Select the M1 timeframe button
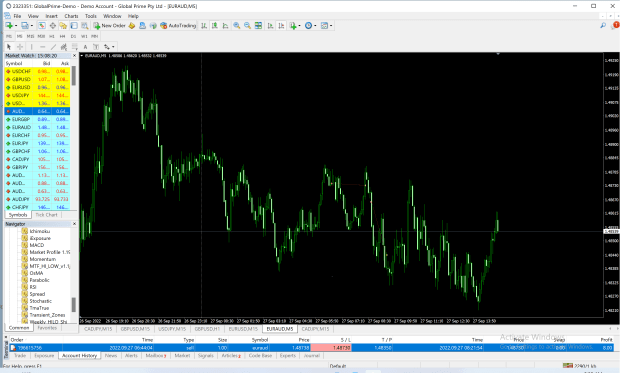Viewport: 625px width, 373px height. 9,36
